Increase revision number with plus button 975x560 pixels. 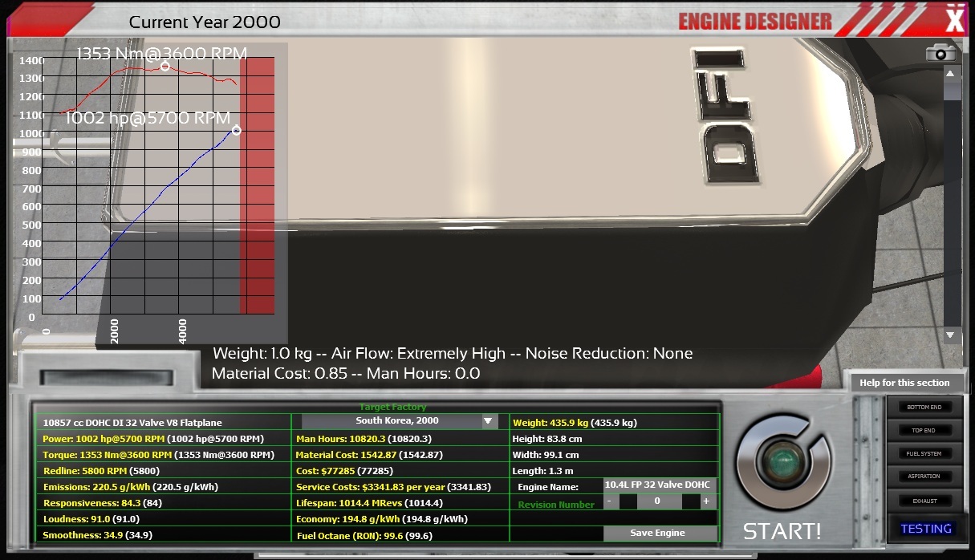pos(706,501)
